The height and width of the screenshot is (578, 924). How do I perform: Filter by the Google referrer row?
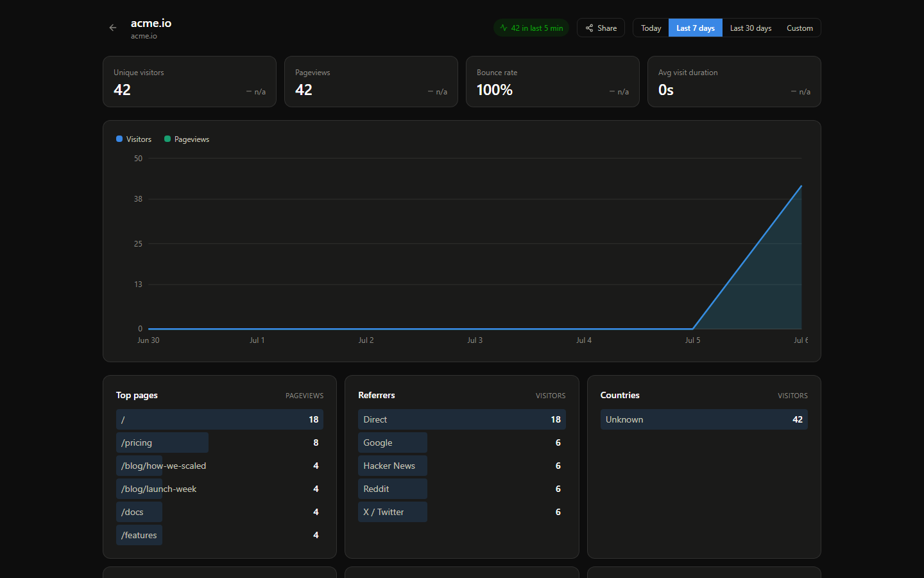[x=462, y=442]
